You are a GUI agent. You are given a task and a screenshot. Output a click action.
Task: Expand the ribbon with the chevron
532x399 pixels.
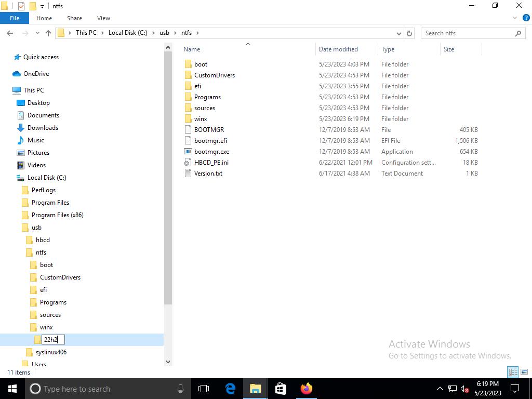515,18
